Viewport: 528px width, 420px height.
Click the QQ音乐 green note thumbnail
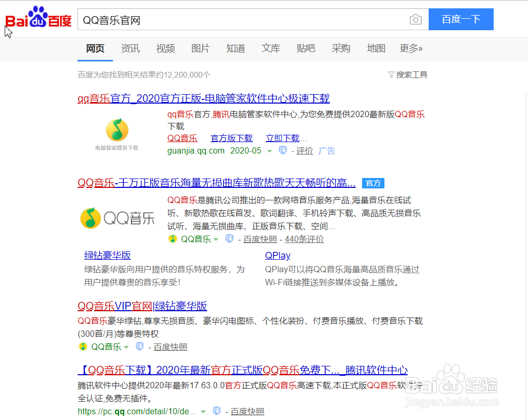click(117, 130)
